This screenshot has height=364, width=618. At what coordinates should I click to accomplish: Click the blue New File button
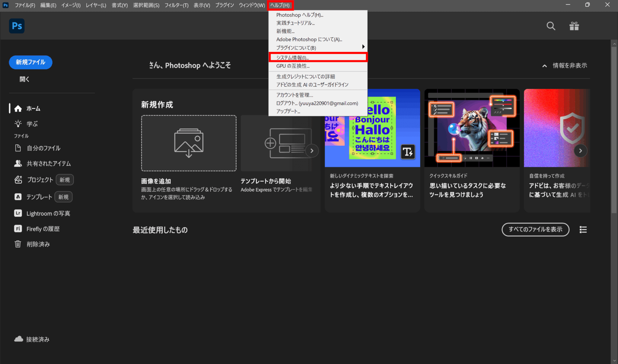[30, 62]
